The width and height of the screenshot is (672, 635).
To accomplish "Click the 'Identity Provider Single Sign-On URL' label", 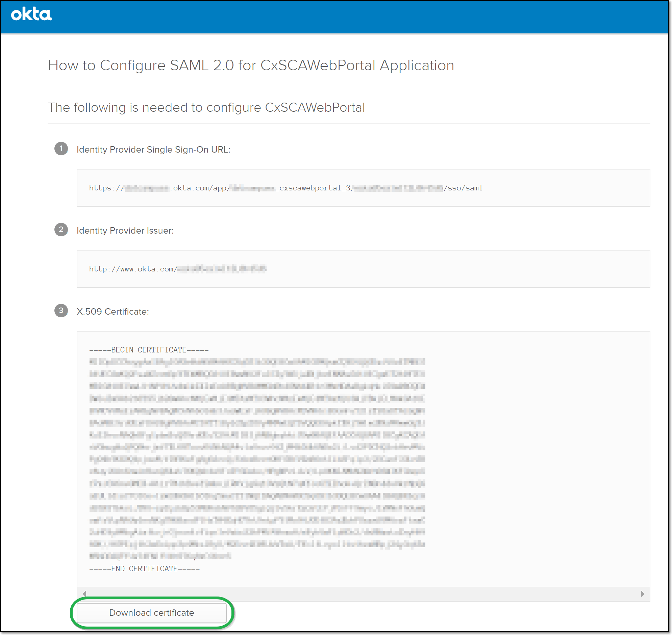I will (153, 150).
